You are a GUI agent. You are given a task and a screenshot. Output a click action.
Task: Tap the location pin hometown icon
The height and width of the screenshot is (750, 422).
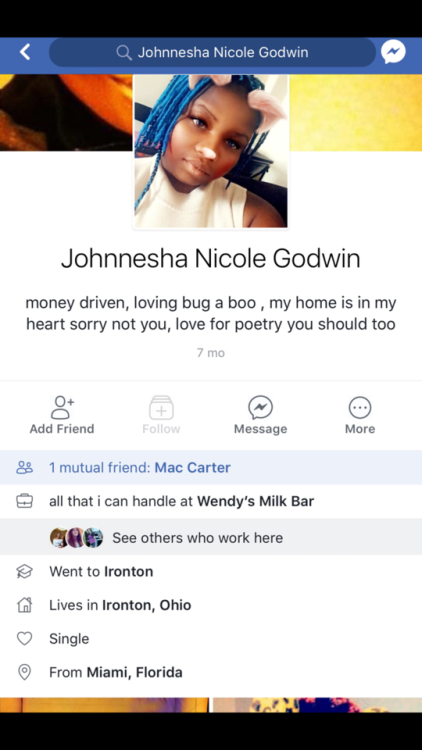tap(24, 672)
